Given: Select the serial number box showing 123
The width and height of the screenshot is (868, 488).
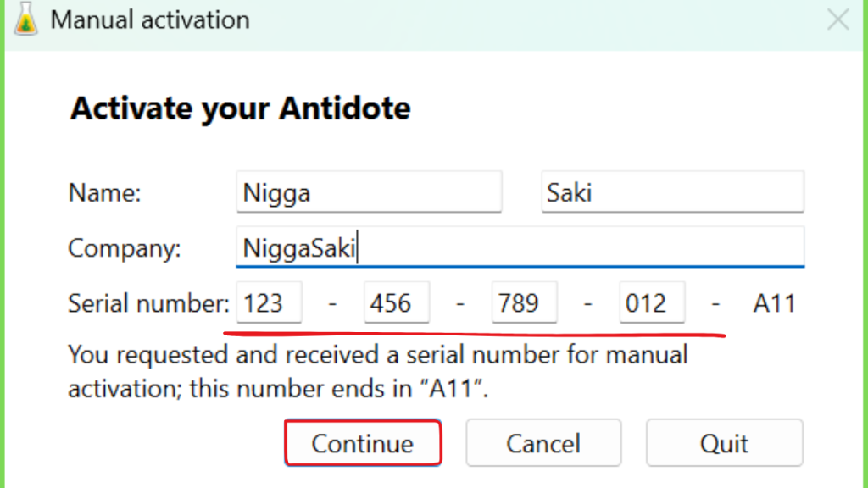Looking at the screenshot, I should click(269, 302).
